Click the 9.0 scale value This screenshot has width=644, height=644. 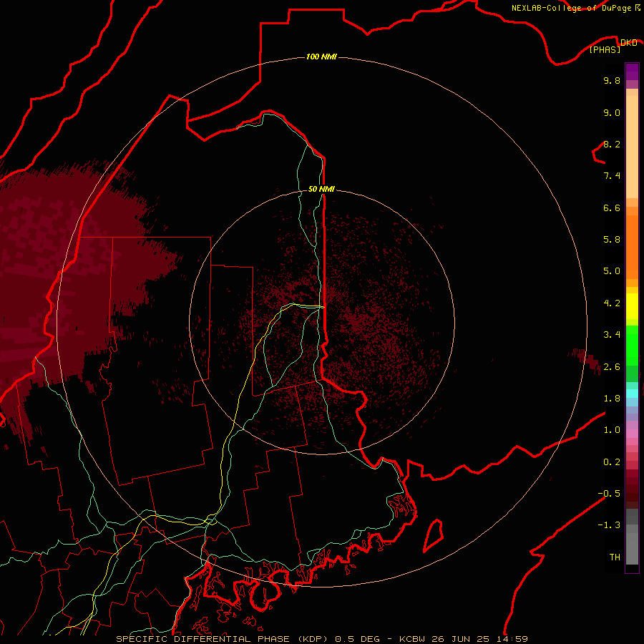point(612,113)
